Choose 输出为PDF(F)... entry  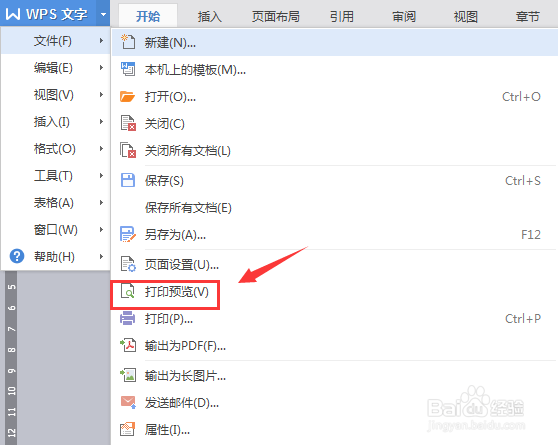(335, 346)
